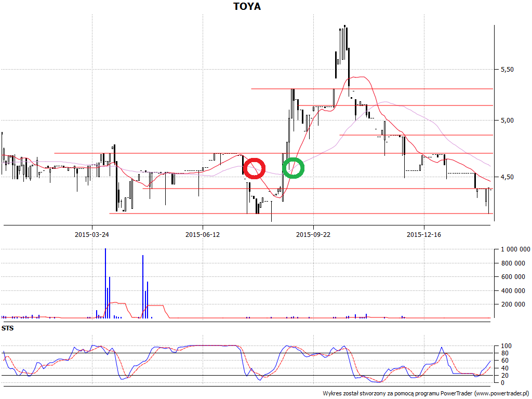Click the 80 value on STS axis
Viewport: 532px width, 399px height.
(x=504, y=353)
